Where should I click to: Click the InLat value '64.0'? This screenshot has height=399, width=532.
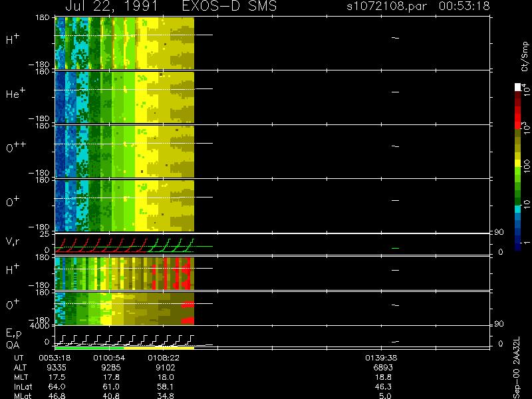(x=57, y=387)
